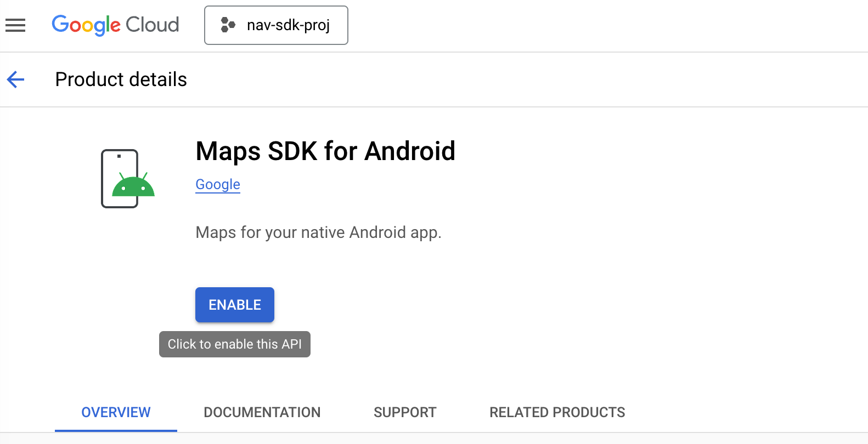
Task: Open the Documentation tab
Action: pyautogui.click(x=262, y=412)
